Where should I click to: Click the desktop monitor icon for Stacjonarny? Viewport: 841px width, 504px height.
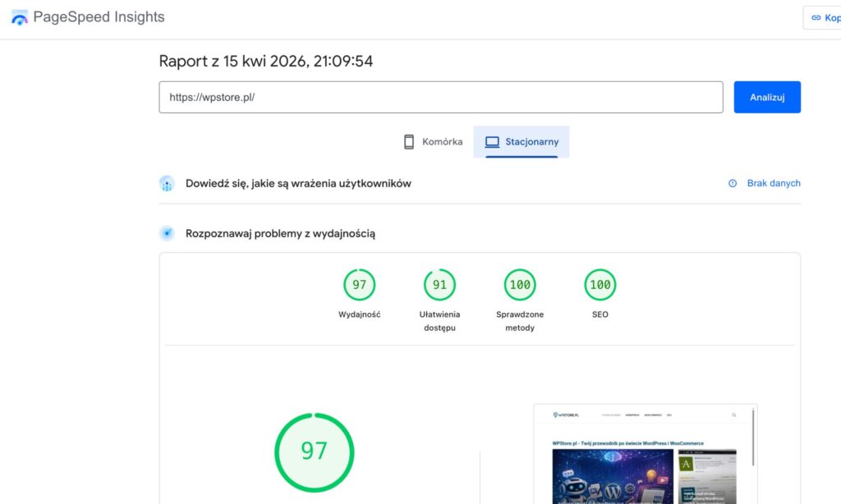[x=492, y=142]
